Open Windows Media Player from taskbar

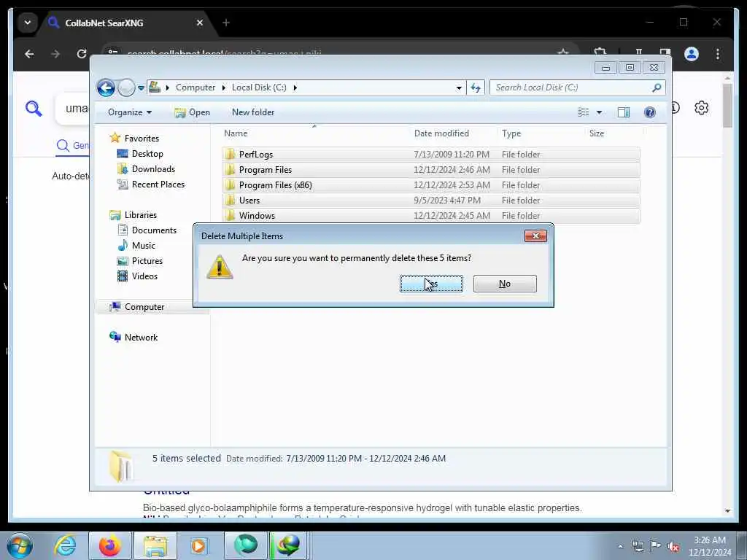pyautogui.click(x=198, y=545)
